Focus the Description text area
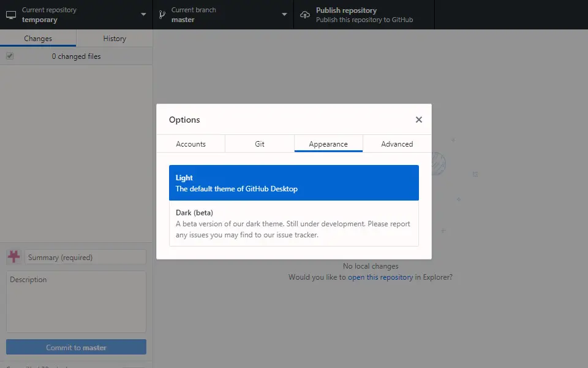The height and width of the screenshot is (368, 588). point(76,302)
